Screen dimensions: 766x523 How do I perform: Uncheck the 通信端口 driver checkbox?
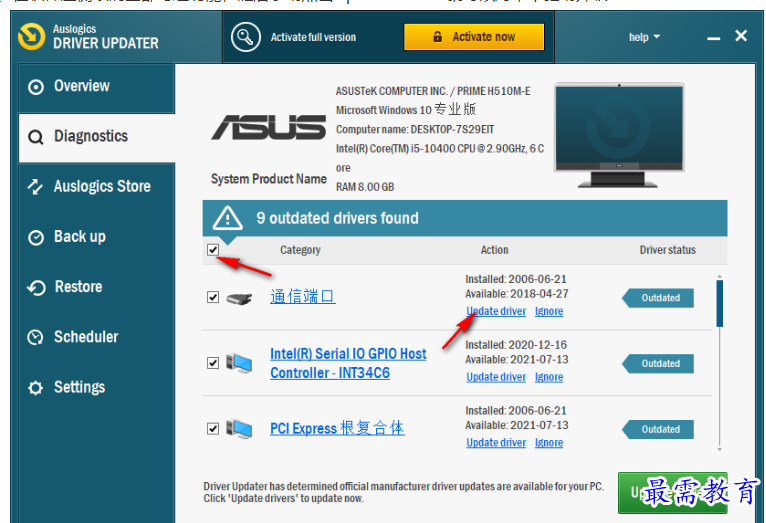[x=213, y=297]
